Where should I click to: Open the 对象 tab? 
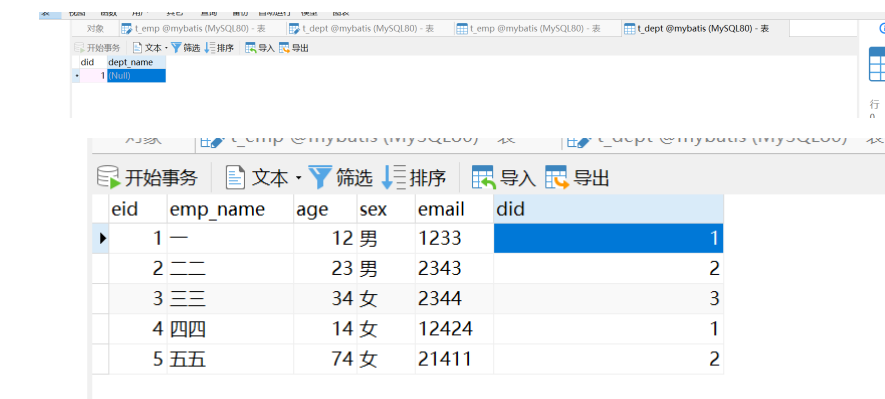(x=95, y=28)
